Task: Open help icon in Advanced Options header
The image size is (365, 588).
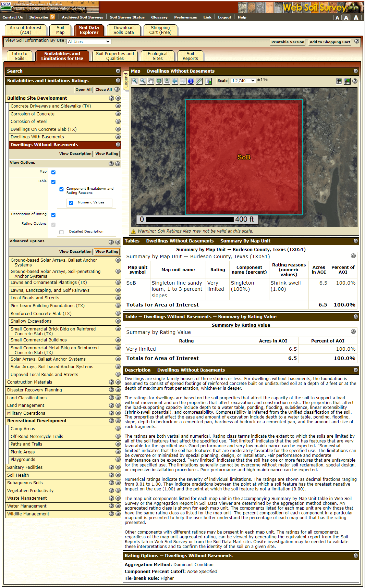Action: [x=111, y=242]
